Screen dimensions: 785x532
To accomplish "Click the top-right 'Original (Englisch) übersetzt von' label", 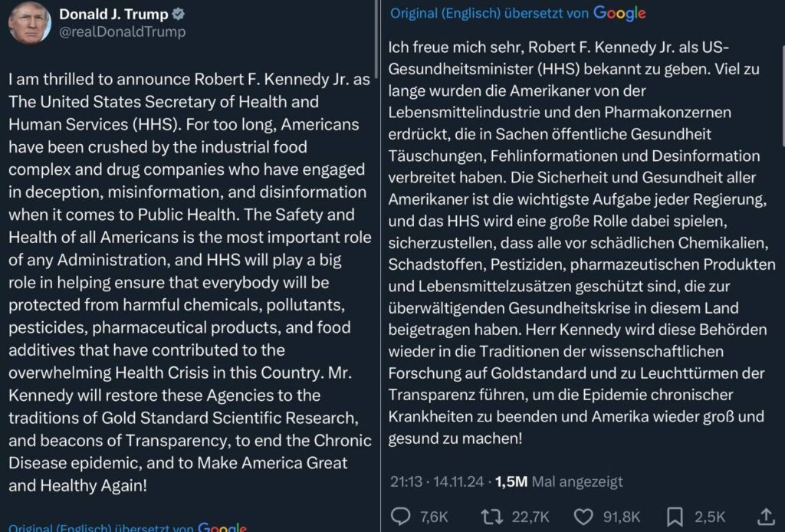I will point(489,13).
